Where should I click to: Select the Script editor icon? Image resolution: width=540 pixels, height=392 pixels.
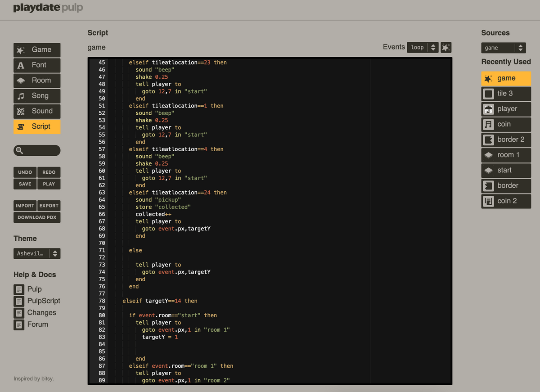point(21,127)
